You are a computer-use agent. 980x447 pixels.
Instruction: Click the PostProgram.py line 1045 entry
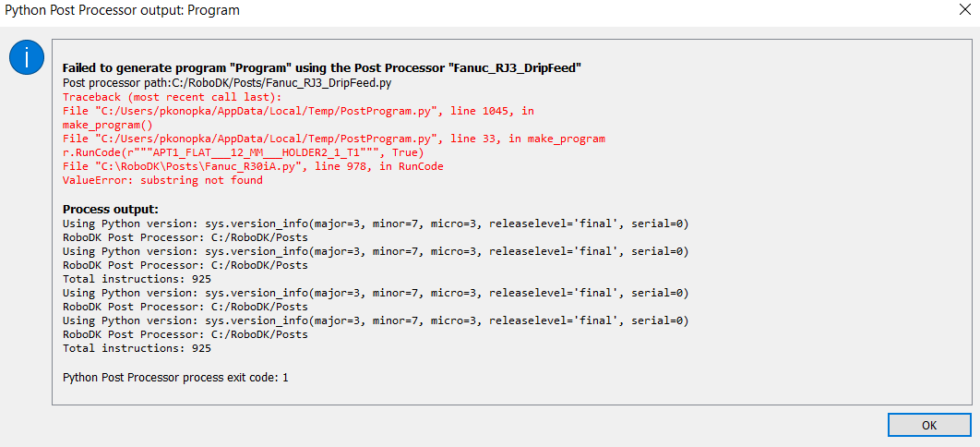click(x=298, y=111)
